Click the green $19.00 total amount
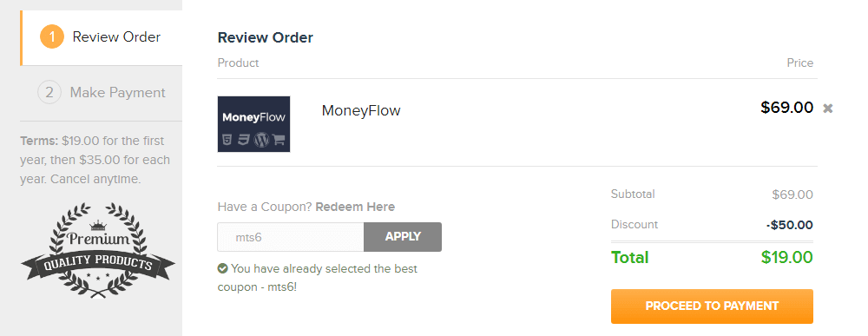Screen dimensions: 868x336 pyautogui.click(x=786, y=257)
